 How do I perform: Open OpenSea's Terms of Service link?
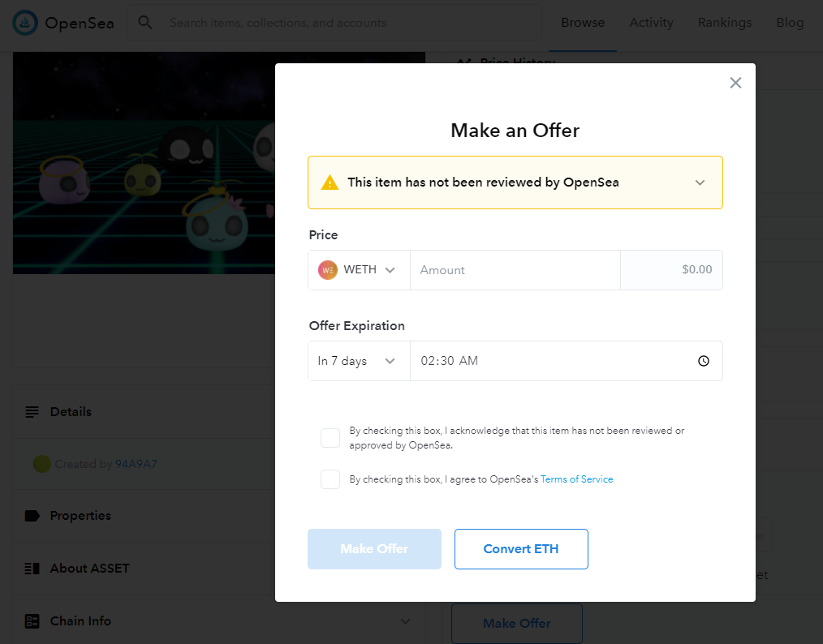(576, 479)
